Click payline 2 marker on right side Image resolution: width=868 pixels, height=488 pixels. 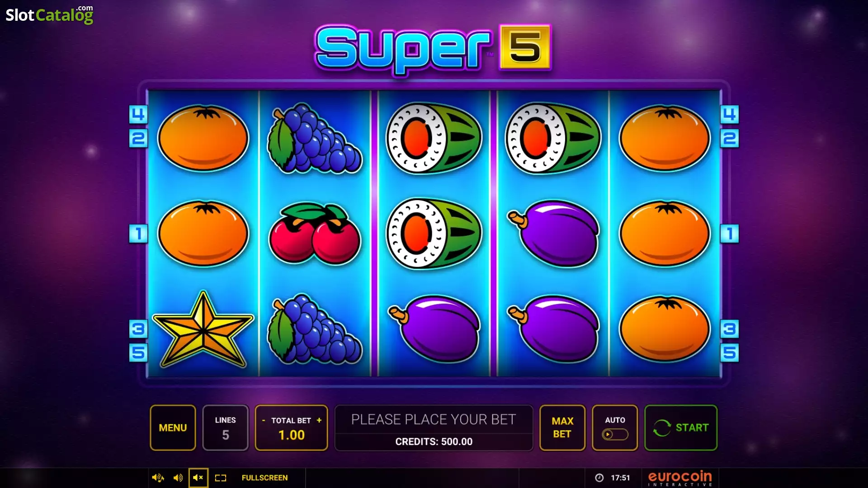tap(729, 138)
